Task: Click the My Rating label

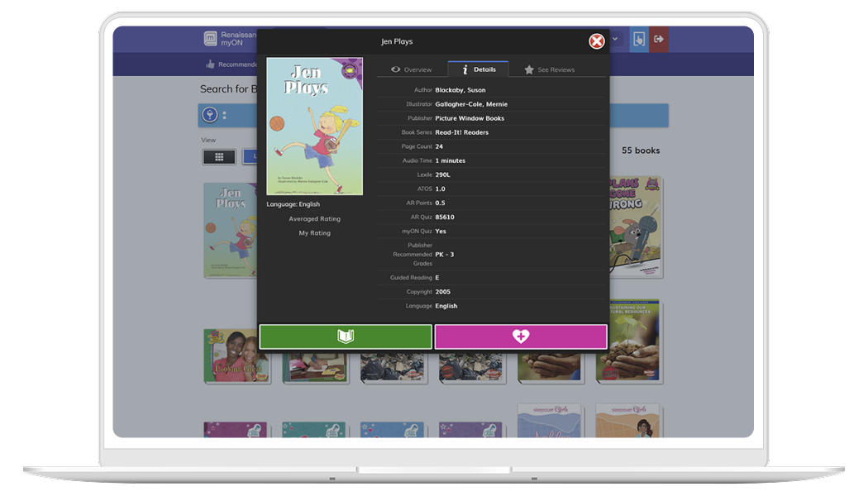Action: point(314,233)
